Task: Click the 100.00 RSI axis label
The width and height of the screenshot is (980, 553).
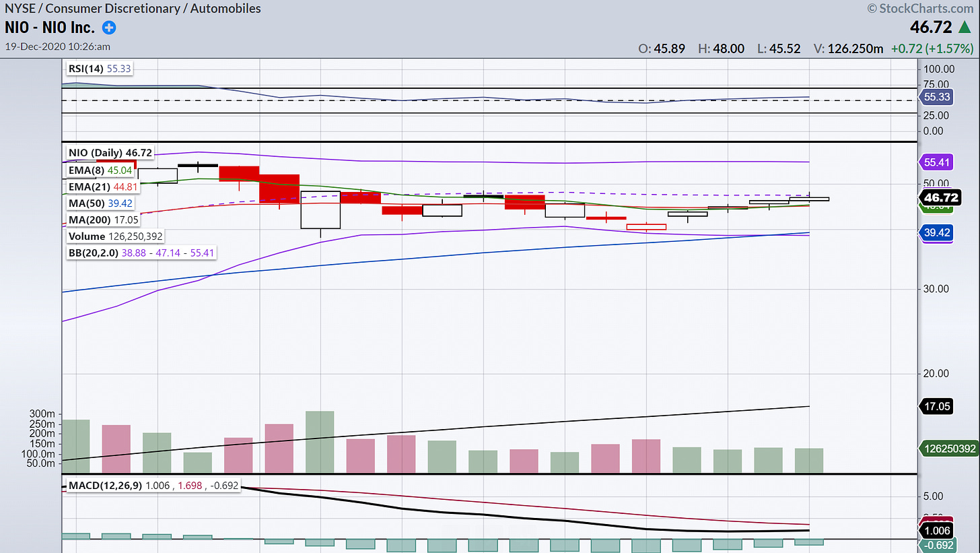Action: pos(940,69)
